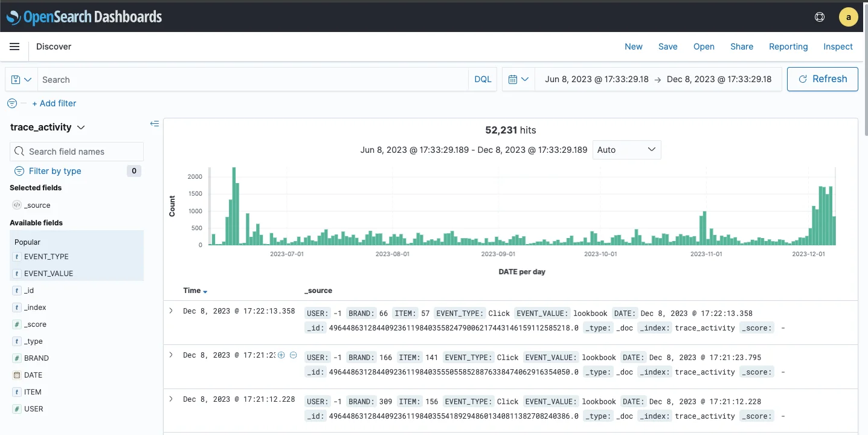Screen dimensions: 868x435
Task: Open the filter options circle icon
Action: pos(12,103)
